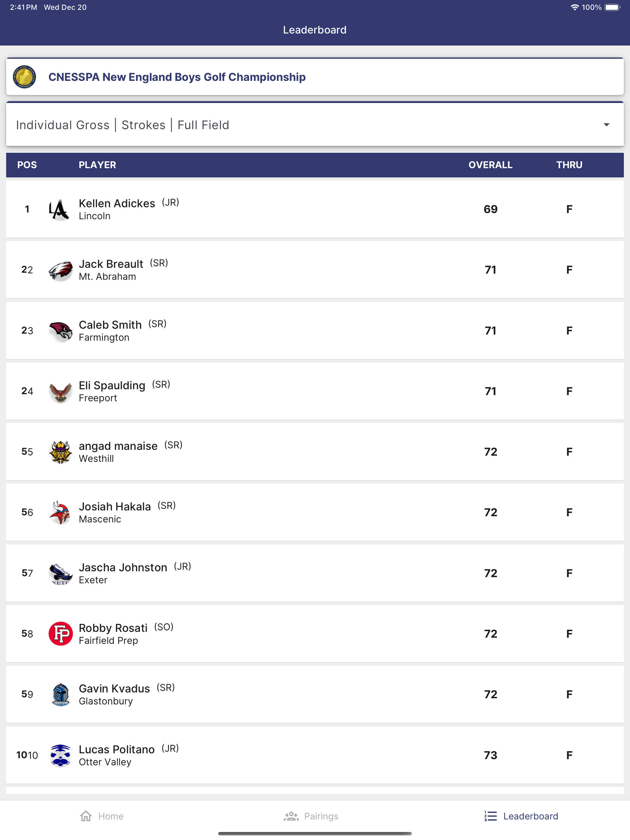Tap the Freeport falcon logo
The width and height of the screenshot is (630, 840).
tap(60, 391)
